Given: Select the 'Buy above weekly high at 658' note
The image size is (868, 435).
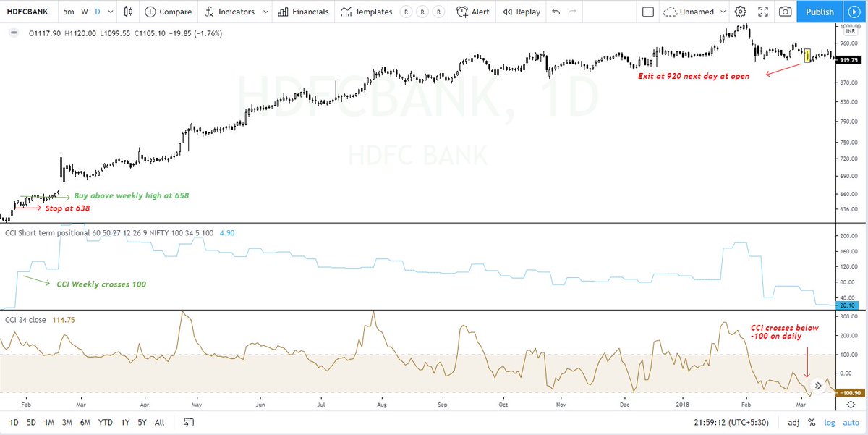Looking at the screenshot, I should click(131, 195).
